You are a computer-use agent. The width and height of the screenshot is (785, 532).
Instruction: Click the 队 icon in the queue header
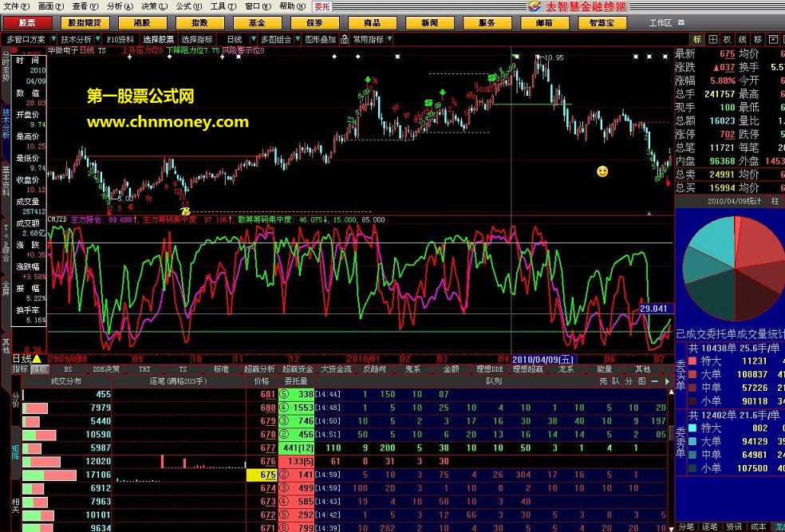616,381
